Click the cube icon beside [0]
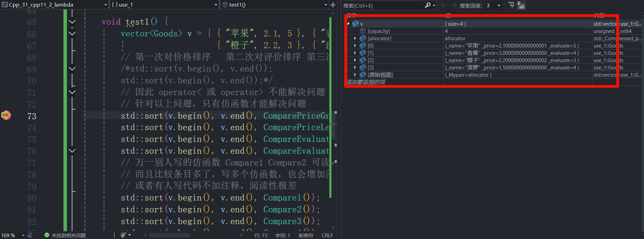The image size is (644, 239). [x=363, y=45]
